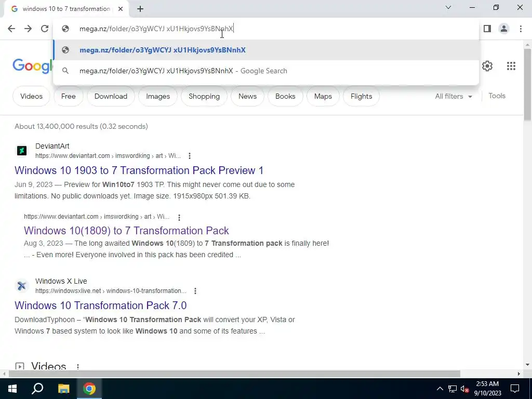Go back to the previous page

click(11, 29)
